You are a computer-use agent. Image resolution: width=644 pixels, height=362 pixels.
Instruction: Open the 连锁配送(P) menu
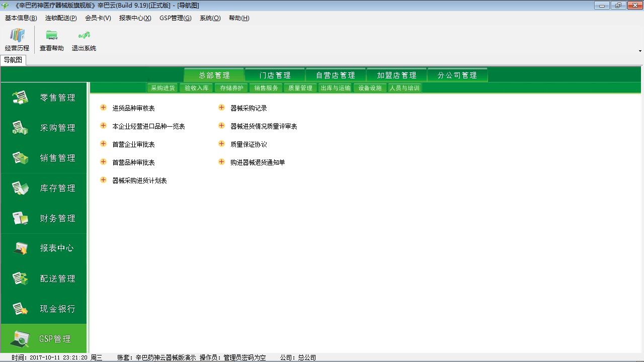(x=61, y=18)
